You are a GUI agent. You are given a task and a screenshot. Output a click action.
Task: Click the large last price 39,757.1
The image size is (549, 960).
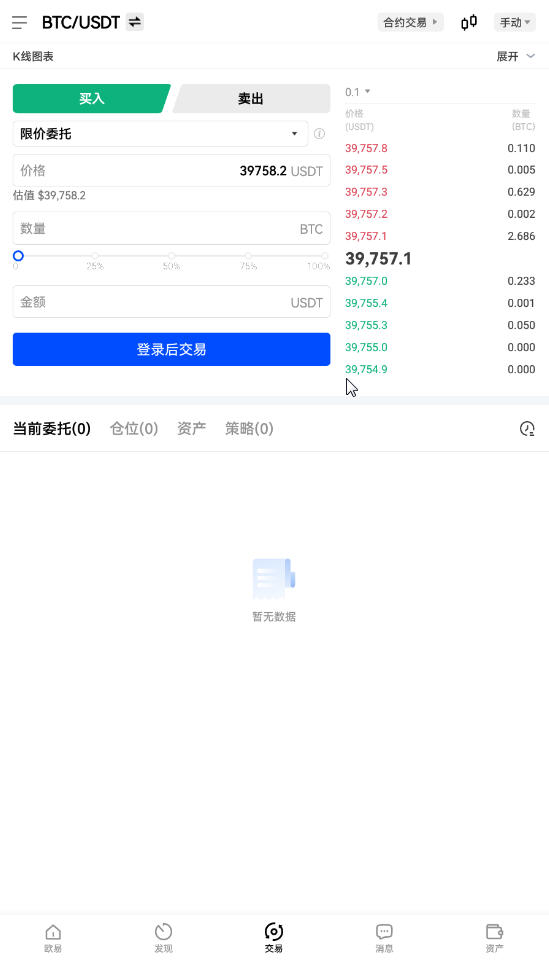pos(378,258)
